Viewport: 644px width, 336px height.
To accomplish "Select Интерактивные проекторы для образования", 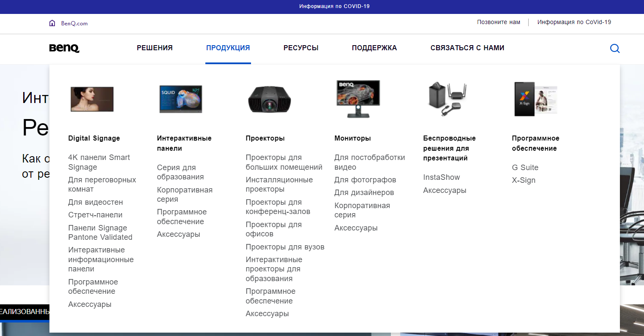I will [x=274, y=269].
